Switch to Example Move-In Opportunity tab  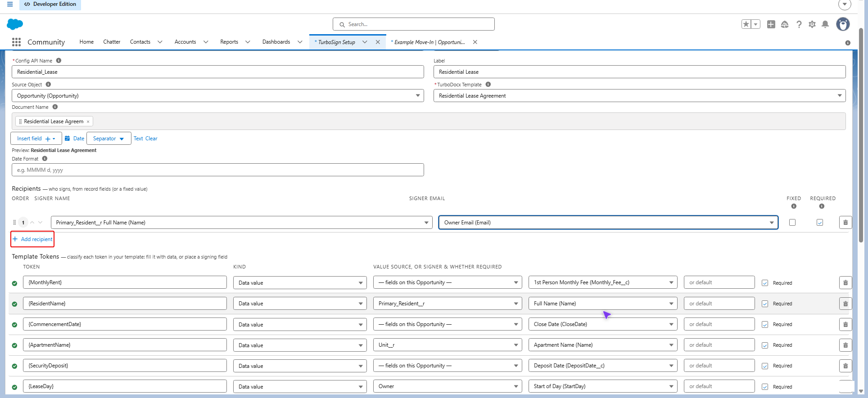click(x=429, y=42)
